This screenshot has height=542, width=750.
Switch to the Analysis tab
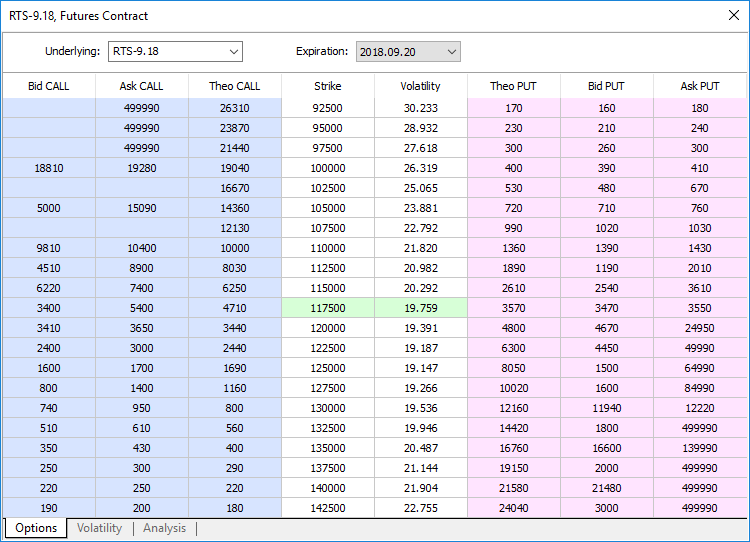coord(165,528)
